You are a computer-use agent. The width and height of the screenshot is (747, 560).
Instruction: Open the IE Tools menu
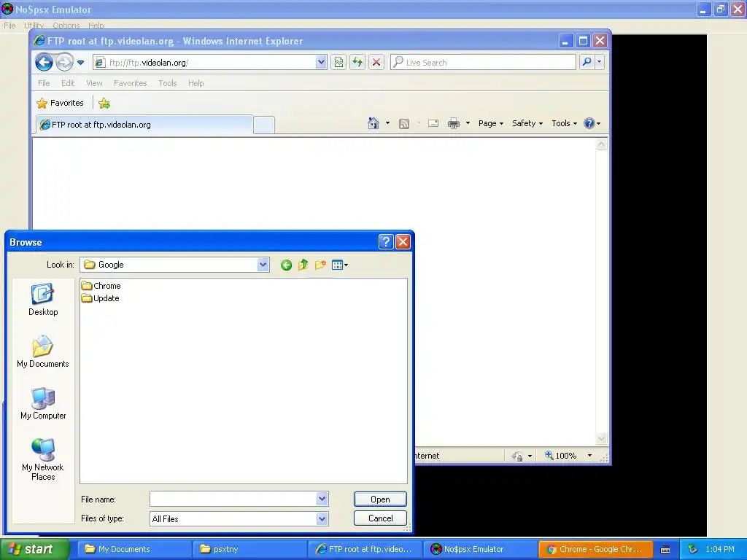[168, 83]
